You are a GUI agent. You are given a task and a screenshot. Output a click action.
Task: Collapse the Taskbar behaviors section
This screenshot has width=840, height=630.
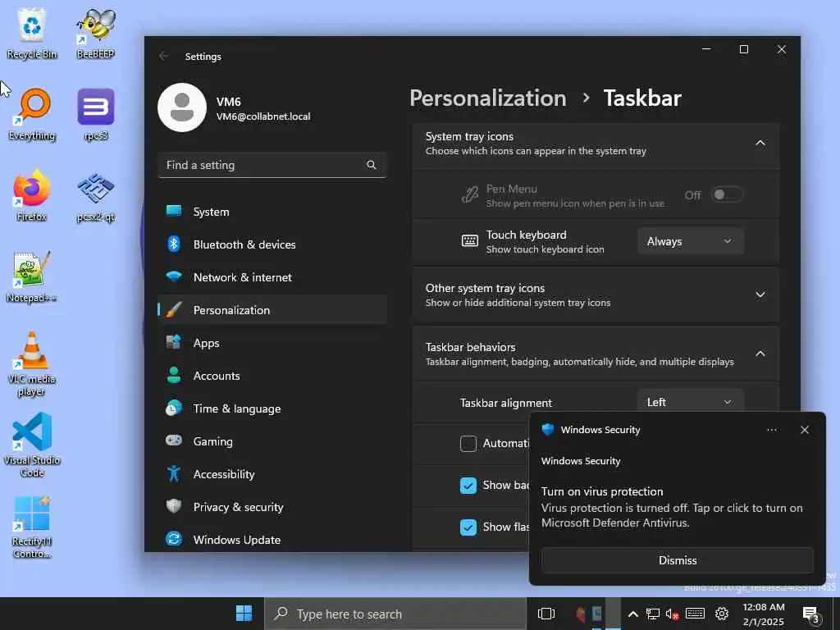(x=760, y=354)
